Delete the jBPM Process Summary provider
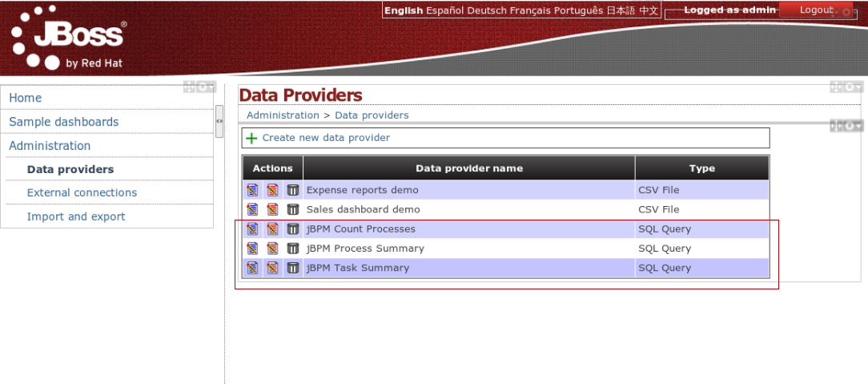Image resolution: width=868 pixels, height=384 pixels. tap(293, 249)
